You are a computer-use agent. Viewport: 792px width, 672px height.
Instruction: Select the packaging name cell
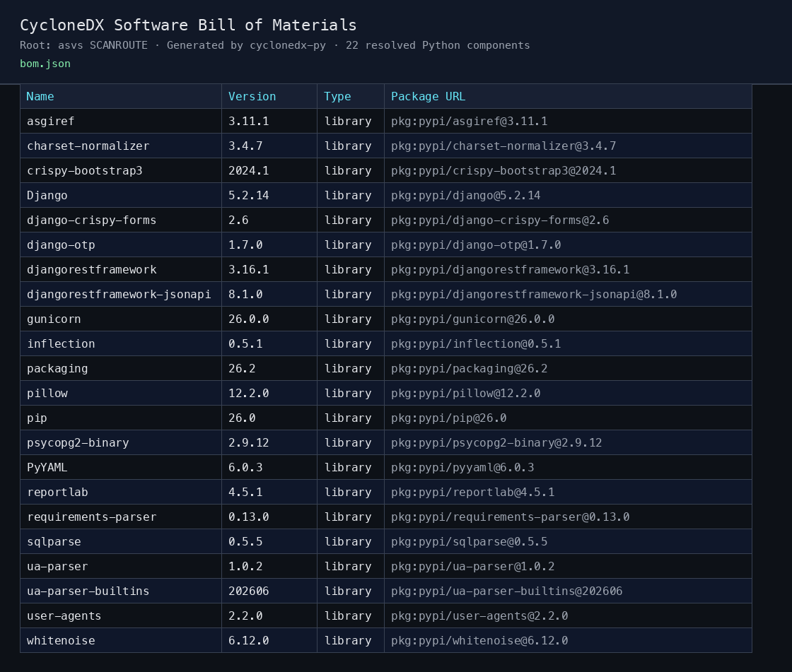(121, 369)
